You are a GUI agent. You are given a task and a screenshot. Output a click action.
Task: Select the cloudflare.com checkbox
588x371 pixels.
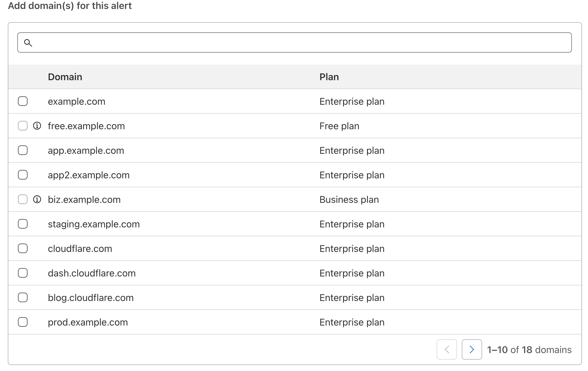(x=23, y=248)
